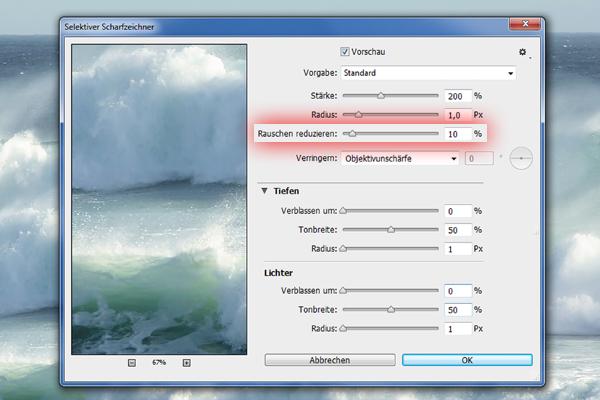Image resolution: width=600 pixels, height=400 pixels.
Task: Click the Lichter Verblassen um value field
Action: click(x=458, y=291)
